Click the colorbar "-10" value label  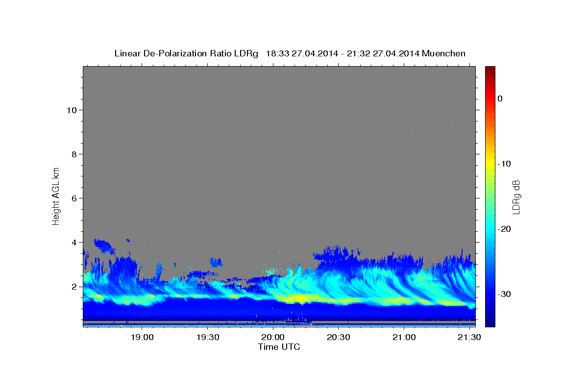click(x=505, y=164)
